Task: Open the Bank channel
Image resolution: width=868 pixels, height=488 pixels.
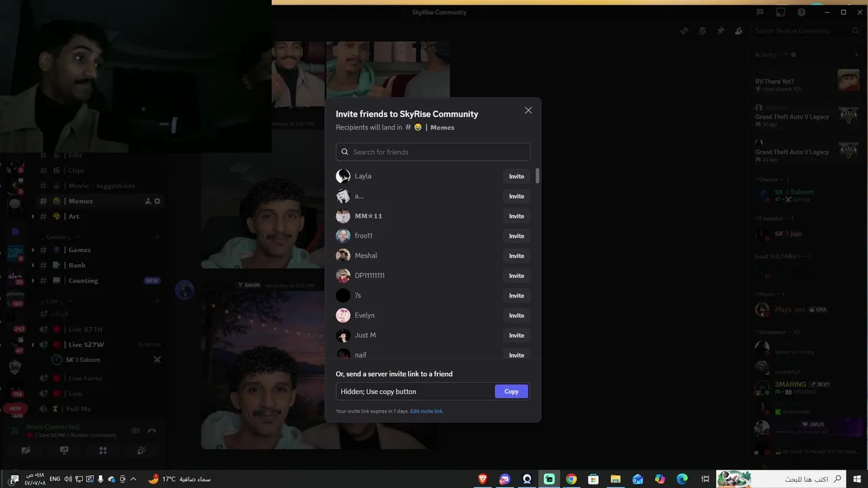Action: (99, 266)
